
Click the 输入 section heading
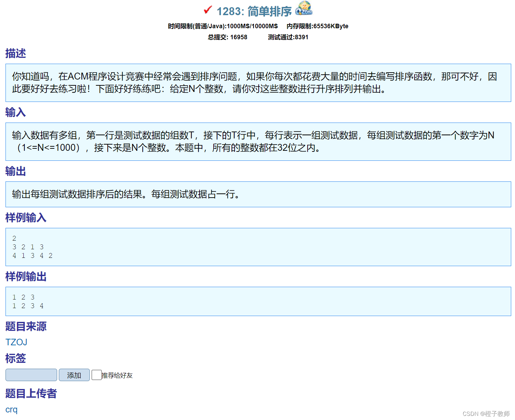click(x=15, y=112)
